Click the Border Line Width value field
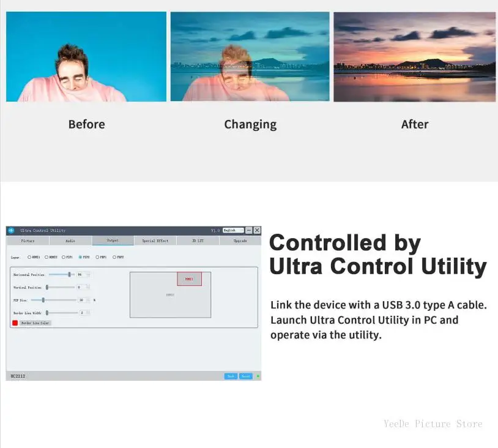The image size is (498, 448). (x=85, y=313)
